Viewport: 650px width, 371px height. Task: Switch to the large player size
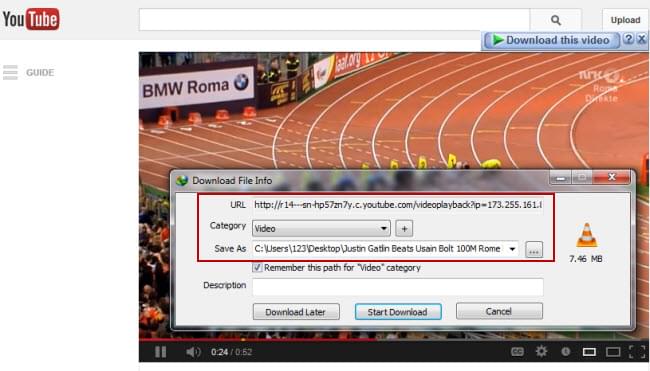613,352
